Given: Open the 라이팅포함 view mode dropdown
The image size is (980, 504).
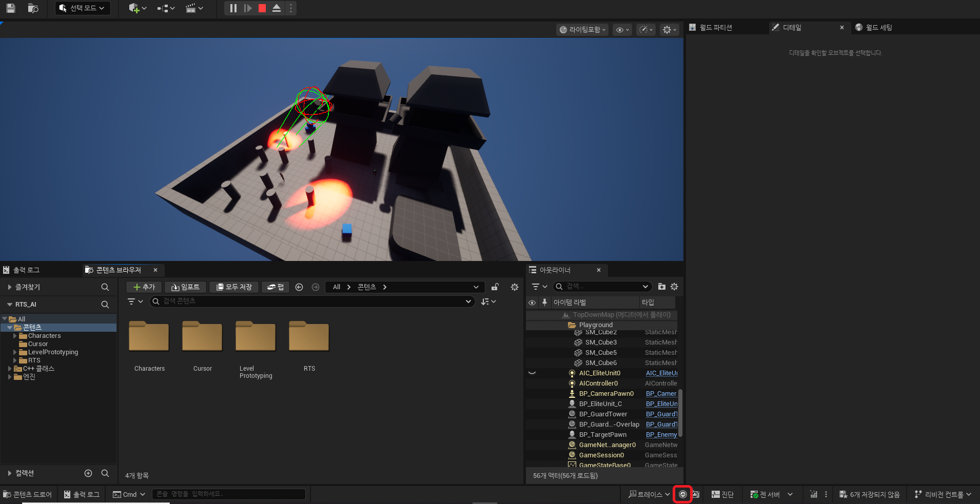Looking at the screenshot, I should [582, 30].
